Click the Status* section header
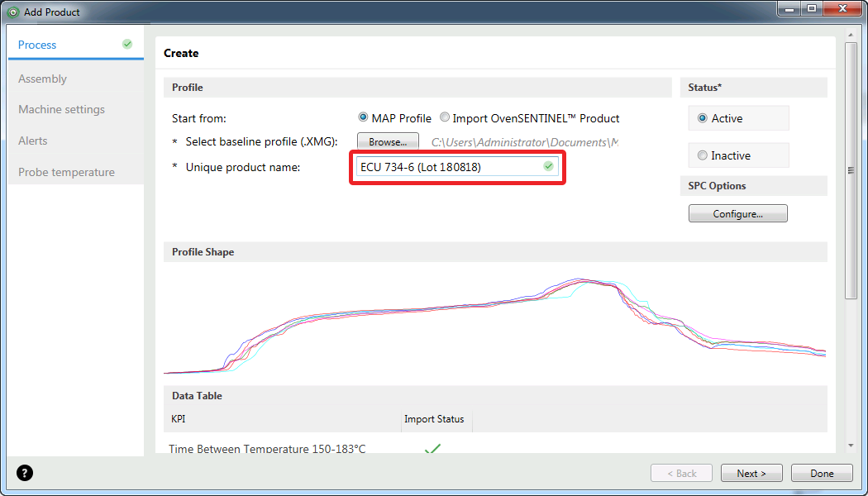 coord(753,88)
